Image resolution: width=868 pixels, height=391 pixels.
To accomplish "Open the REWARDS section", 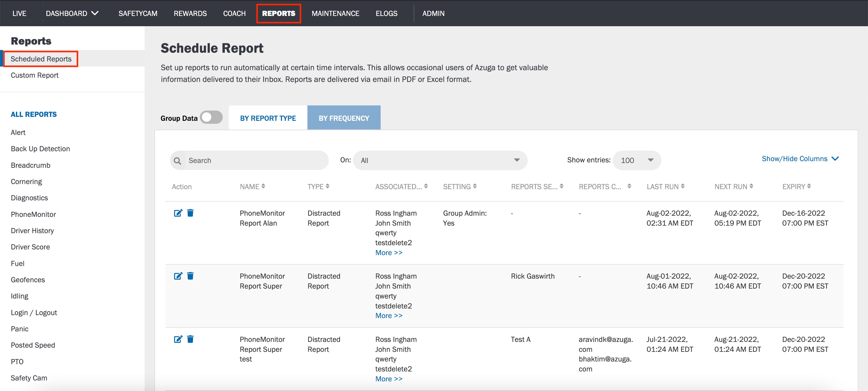I will tap(190, 14).
